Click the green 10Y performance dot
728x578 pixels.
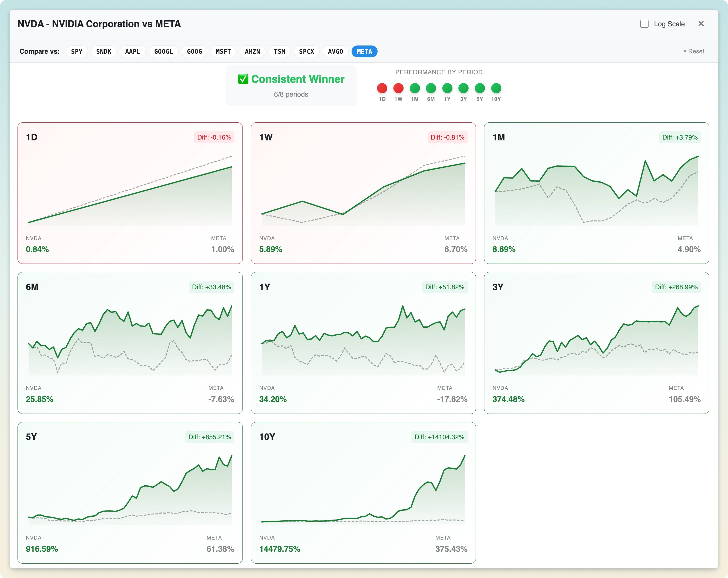click(496, 88)
